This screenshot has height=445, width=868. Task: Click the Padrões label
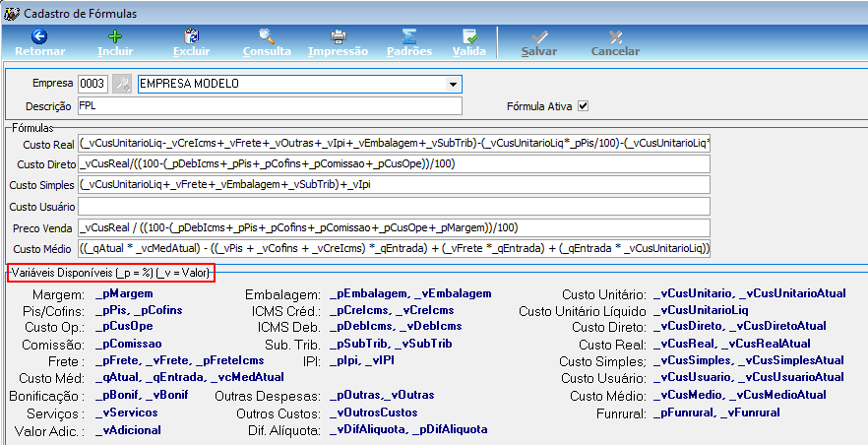(409, 51)
